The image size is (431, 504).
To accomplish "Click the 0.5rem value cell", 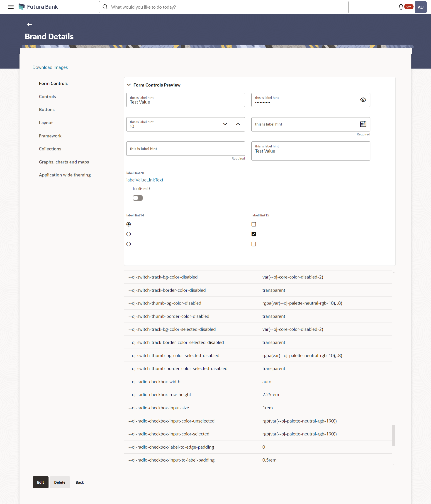I will click(x=269, y=460).
